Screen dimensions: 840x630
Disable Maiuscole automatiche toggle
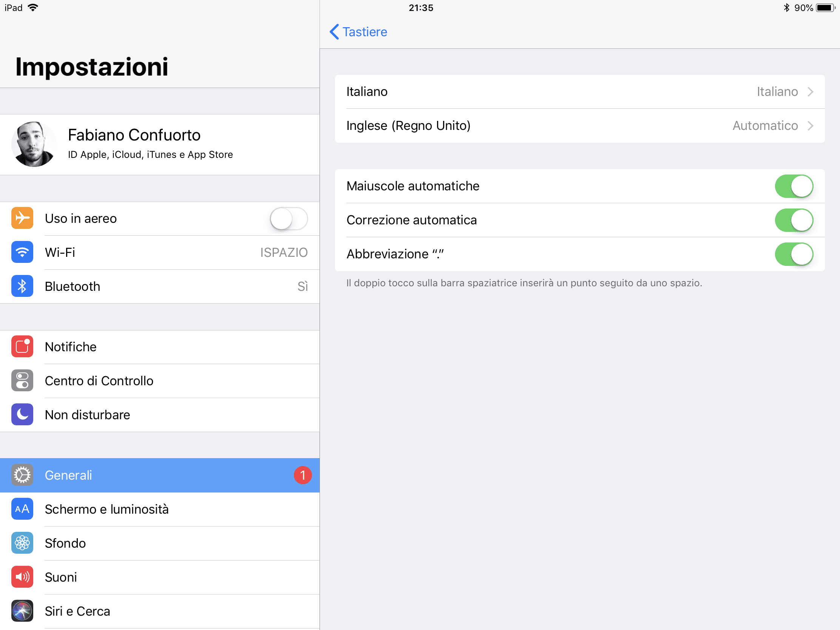pyautogui.click(x=794, y=186)
